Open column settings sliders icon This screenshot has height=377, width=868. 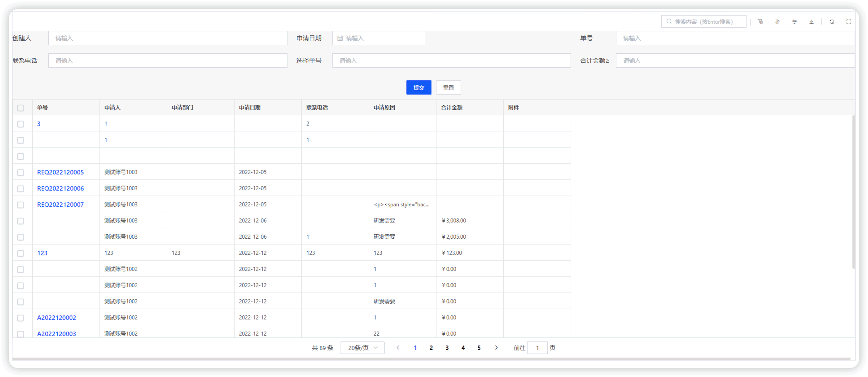[794, 21]
